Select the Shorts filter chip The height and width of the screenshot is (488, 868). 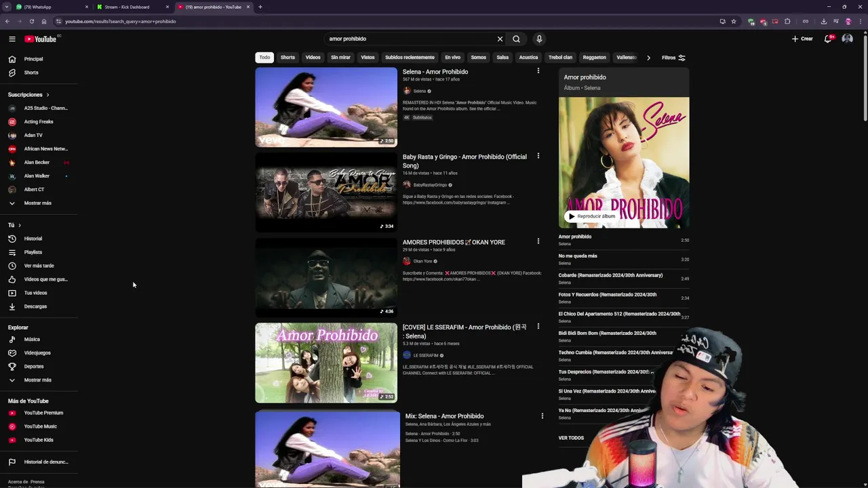(288, 58)
